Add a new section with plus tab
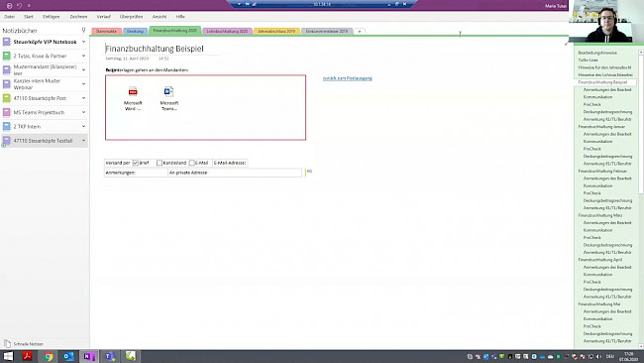 point(360,32)
